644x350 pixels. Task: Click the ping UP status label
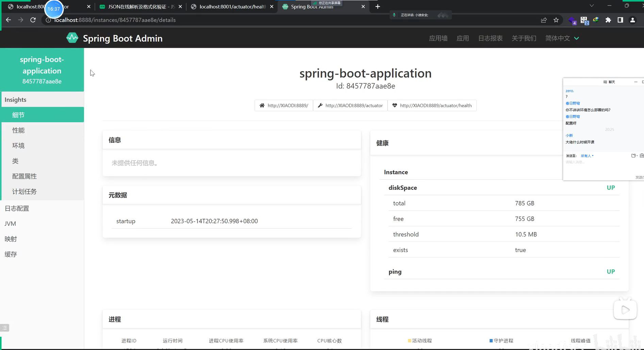pos(611,271)
